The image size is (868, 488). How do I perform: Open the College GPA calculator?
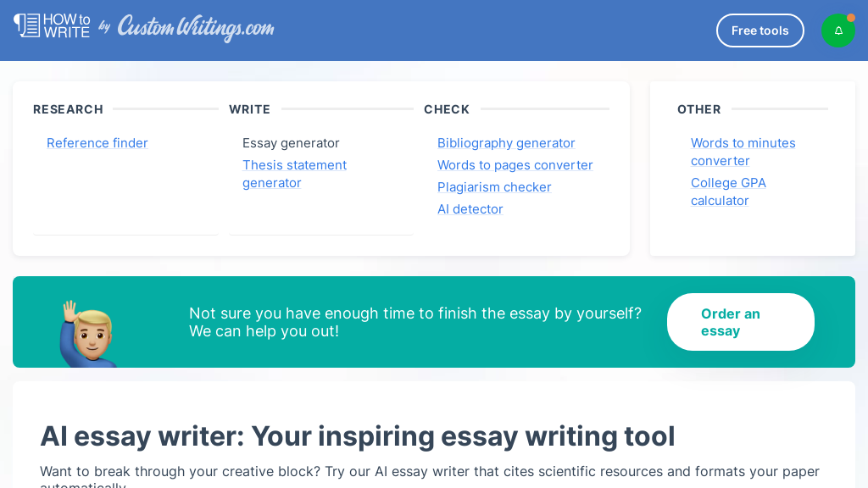tap(728, 191)
